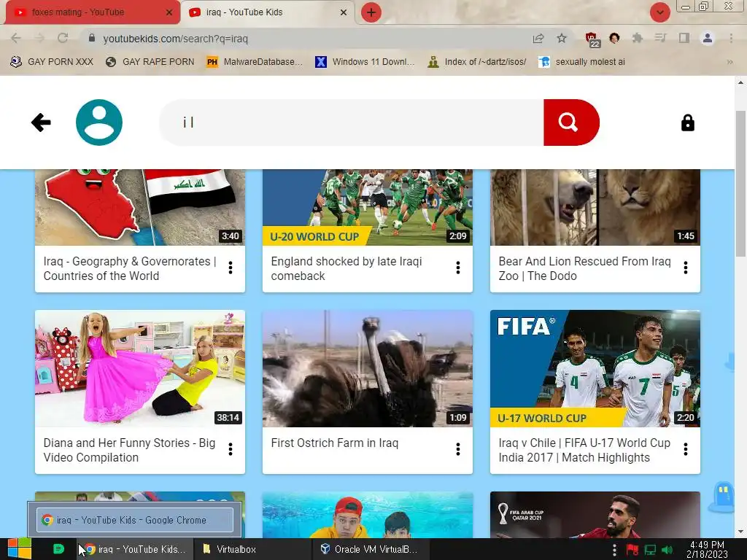Open the network icon in system tray
This screenshot has width=747, height=560.
point(650,550)
